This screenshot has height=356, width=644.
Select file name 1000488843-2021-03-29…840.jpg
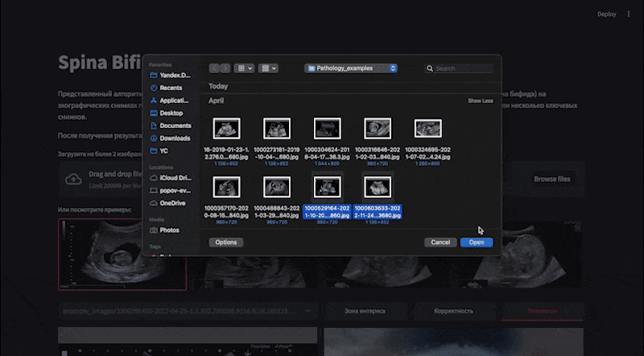coord(277,212)
